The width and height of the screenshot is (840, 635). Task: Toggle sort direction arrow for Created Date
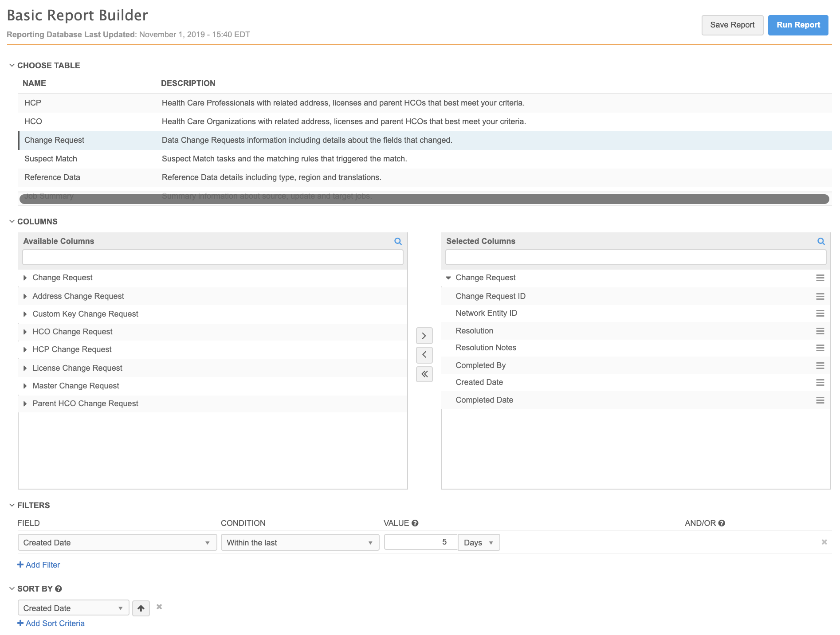pos(141,608)
